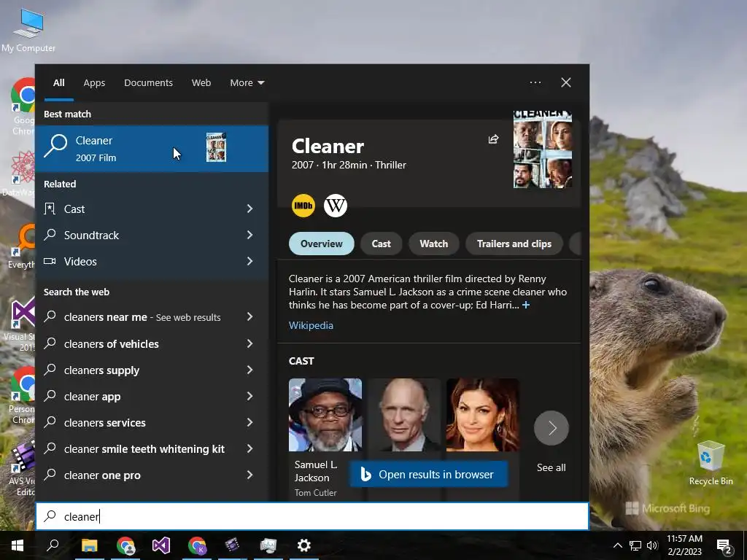Click the Bing logo in Open results button
Image resolution: width=747 pixels, height=560 pixels.
pyautogui.click(x=365, y=474)
